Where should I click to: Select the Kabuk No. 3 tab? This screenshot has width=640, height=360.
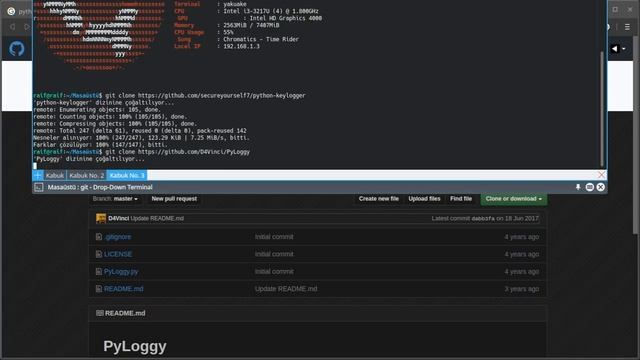pos(127,175)
